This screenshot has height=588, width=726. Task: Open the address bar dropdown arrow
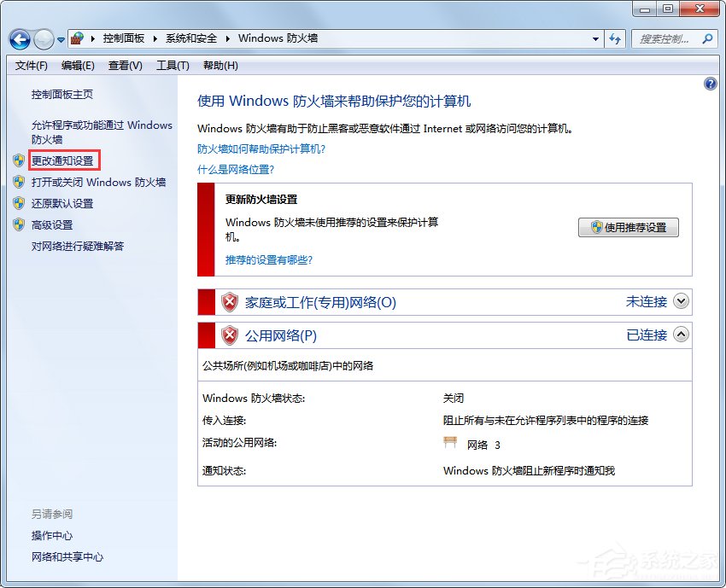595,38
